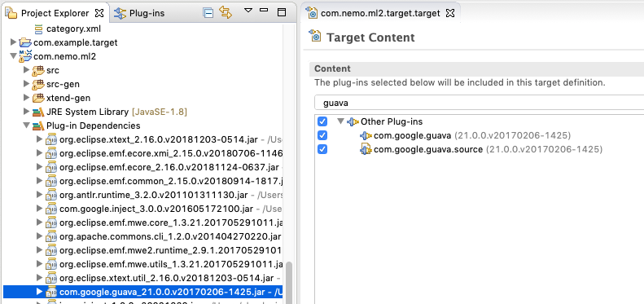Close the com.nemo.ml2.target.target editor tab

pyautogui.click(x=450, y=13)
